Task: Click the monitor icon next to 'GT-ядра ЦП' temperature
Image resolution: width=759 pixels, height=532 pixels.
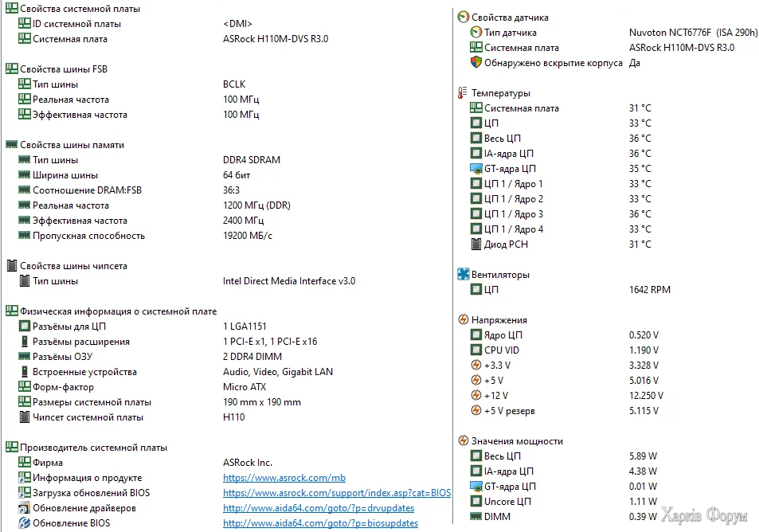Action: click(475, 169)
